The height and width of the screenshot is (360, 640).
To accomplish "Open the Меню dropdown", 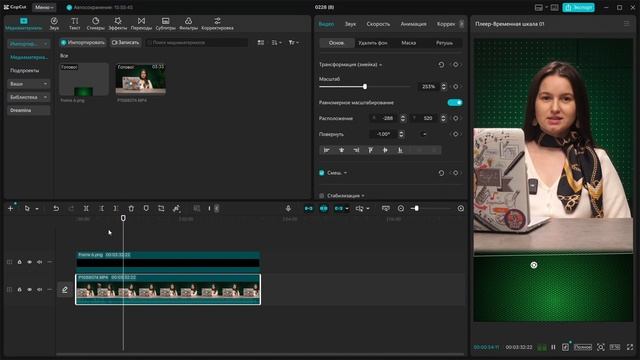I will [44, 7].
